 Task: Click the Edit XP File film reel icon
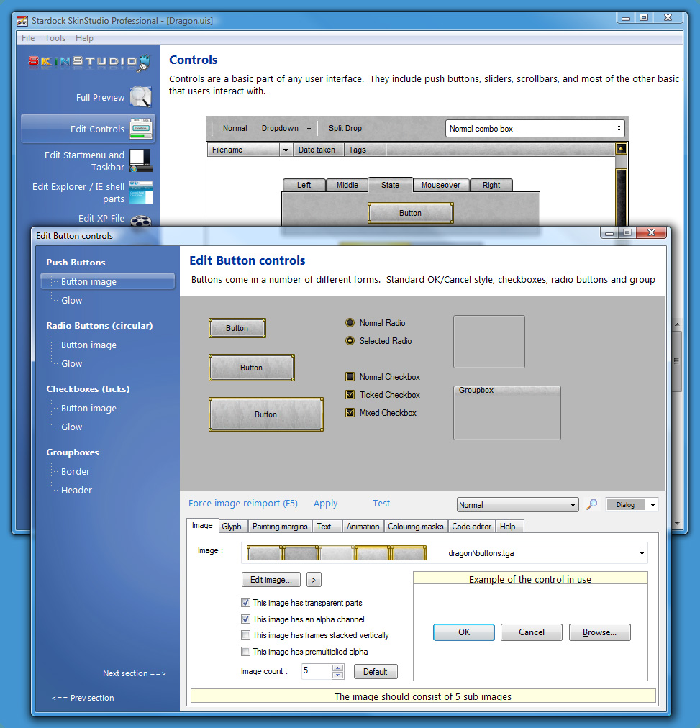141,221
